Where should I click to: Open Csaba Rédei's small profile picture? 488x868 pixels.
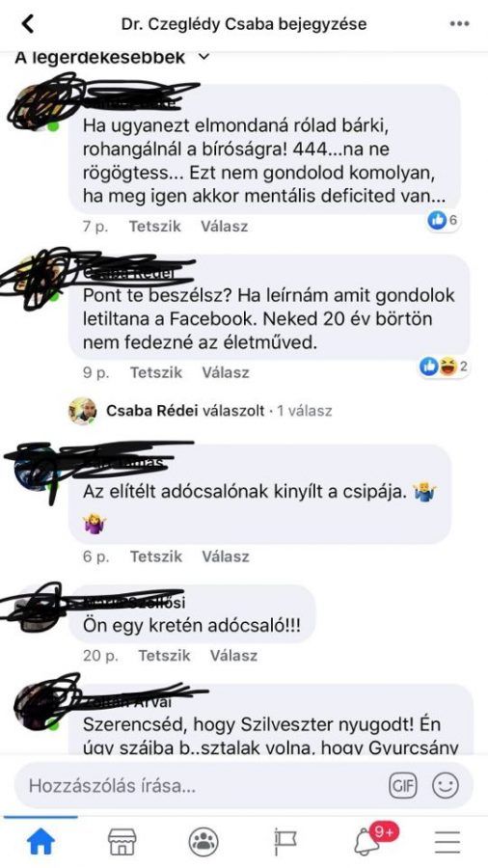pos(83,411)
